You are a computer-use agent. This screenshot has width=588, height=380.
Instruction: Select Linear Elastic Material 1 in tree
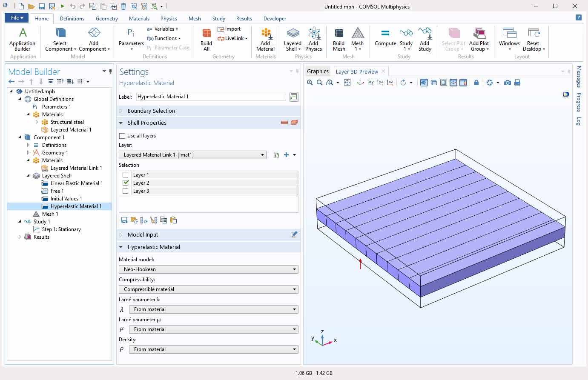77,183
